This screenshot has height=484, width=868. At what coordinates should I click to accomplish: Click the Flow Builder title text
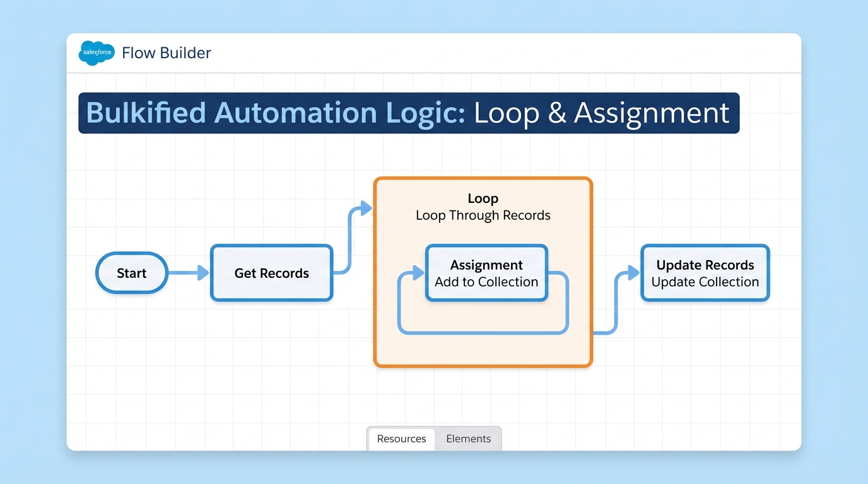point(166,53)
